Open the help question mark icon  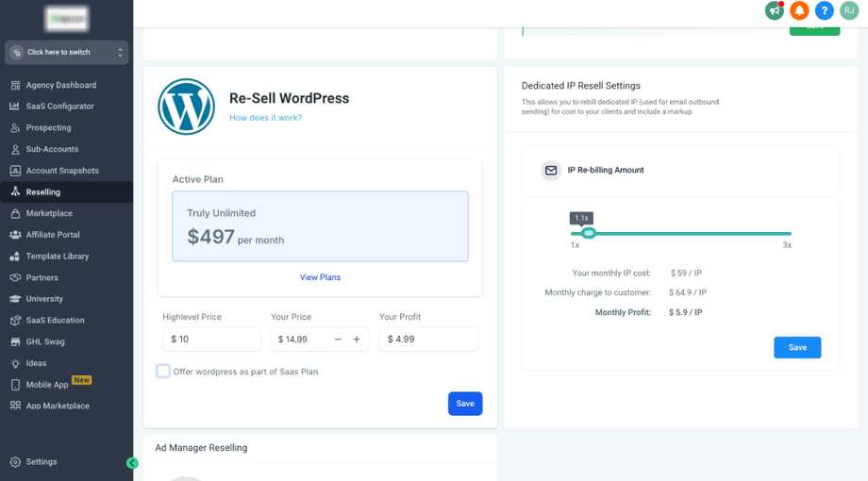pyautogui.click(x=825, y=10)
